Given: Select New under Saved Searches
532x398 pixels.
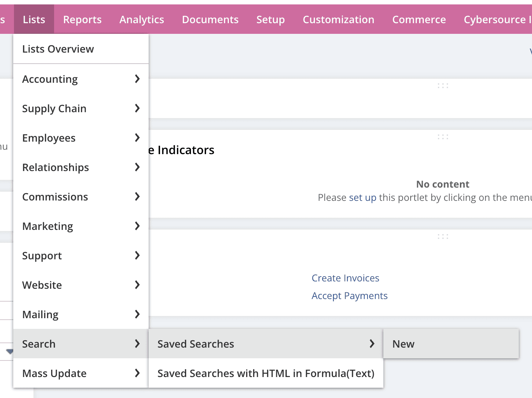Looking at the screenshot, I should point(403,344).
